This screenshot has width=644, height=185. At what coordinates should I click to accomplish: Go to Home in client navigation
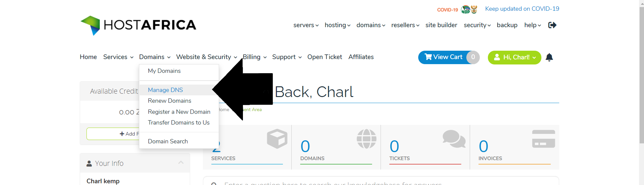pyautogui.click(x=88, y=57)
